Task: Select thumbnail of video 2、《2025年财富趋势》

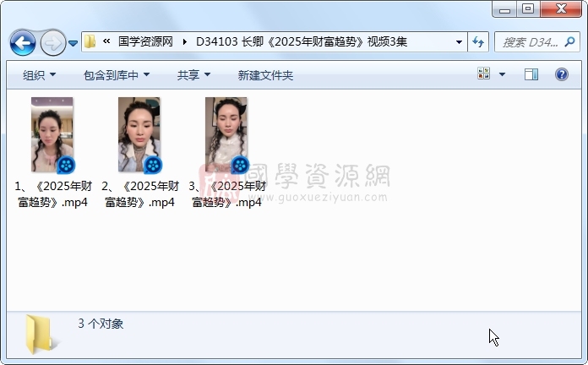Action: click(x=139, y=135)
